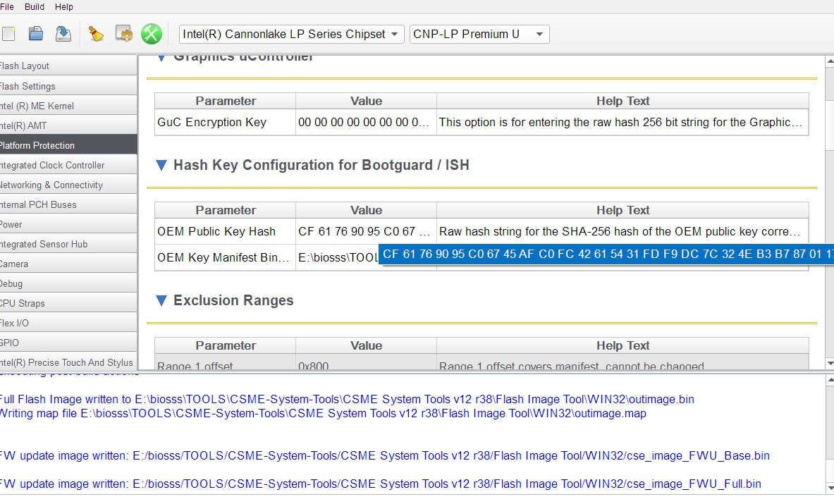This screenshot has width=834, height=504.
Task: Open build settings via the gear icon
Action: (x=124, y=34)
